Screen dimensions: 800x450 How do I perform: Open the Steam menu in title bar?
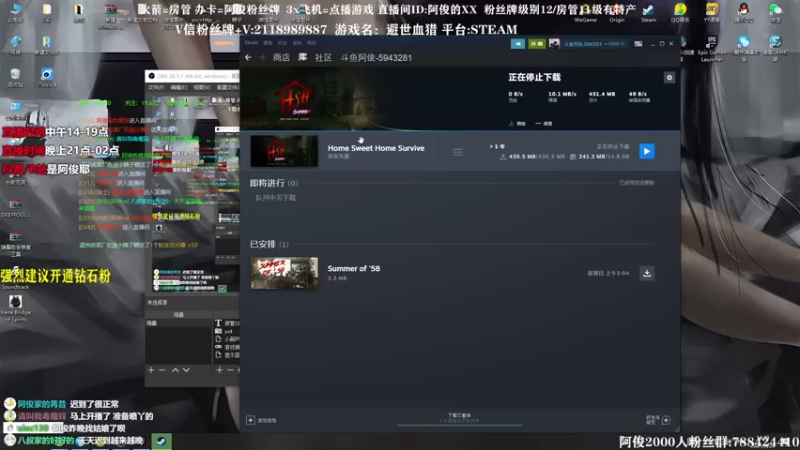pyautogui.click(x=251, y=43)
